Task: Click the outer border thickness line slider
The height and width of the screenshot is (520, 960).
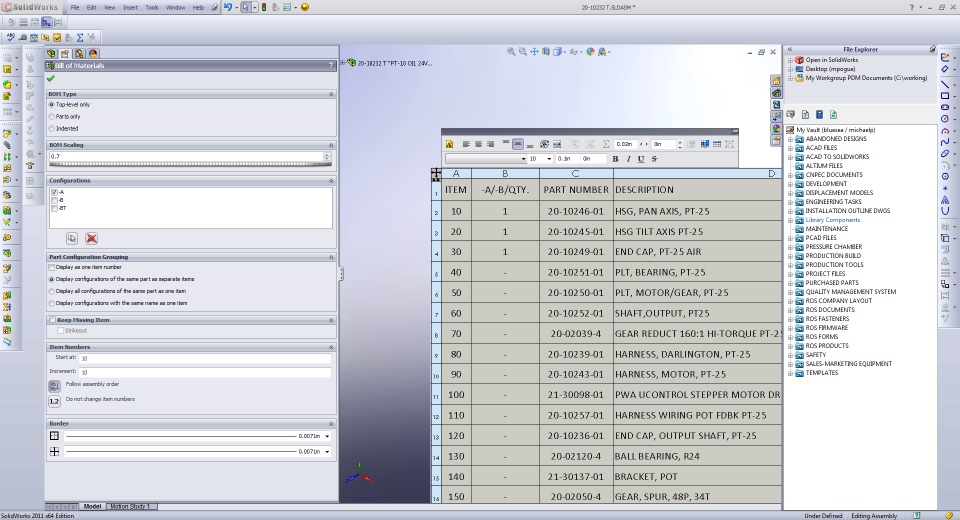Action: coord(181,437)
